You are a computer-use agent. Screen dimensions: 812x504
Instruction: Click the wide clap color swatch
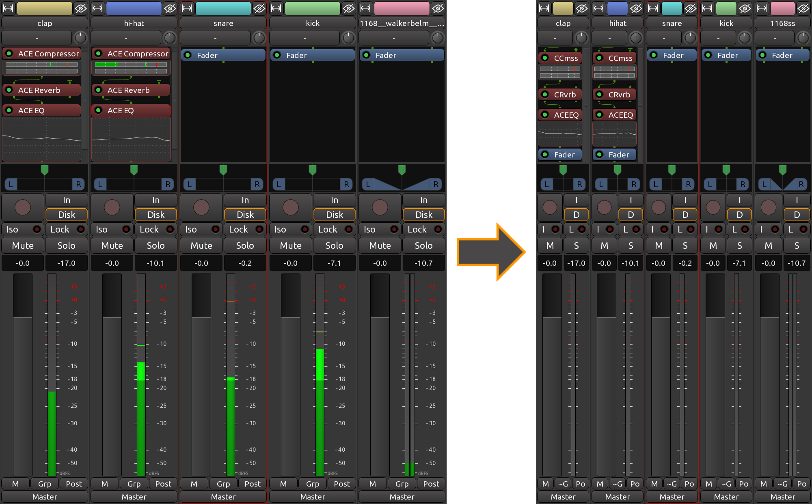pos(45,8)
